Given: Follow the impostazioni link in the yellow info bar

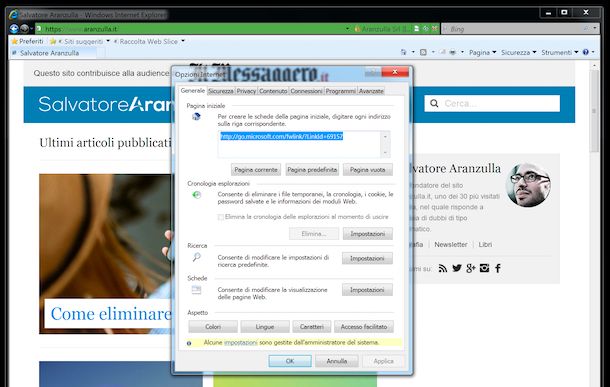Looking at the screenshot, I should click(x=241, y=343).
